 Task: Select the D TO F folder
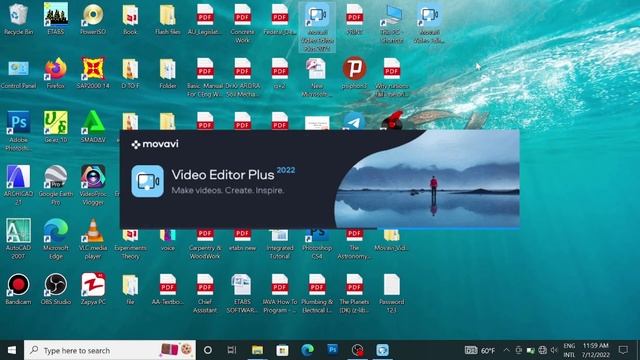(x=130, y=73)
